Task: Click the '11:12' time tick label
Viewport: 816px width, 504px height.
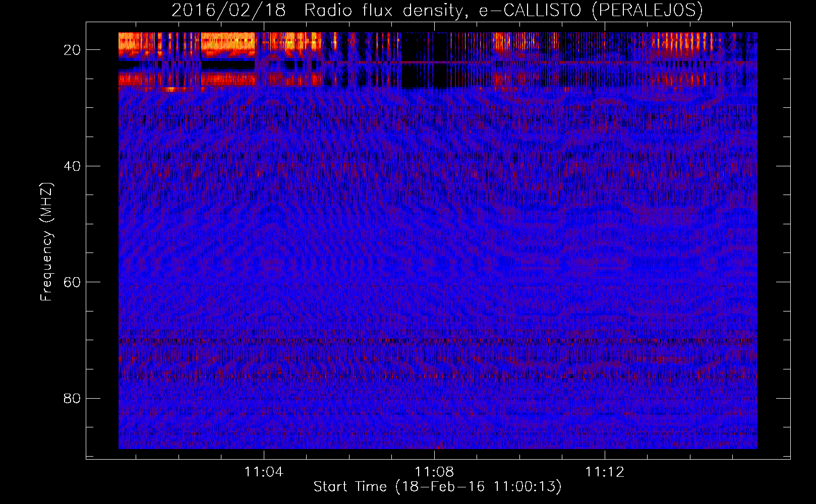Action: click(x=605, y=472)
